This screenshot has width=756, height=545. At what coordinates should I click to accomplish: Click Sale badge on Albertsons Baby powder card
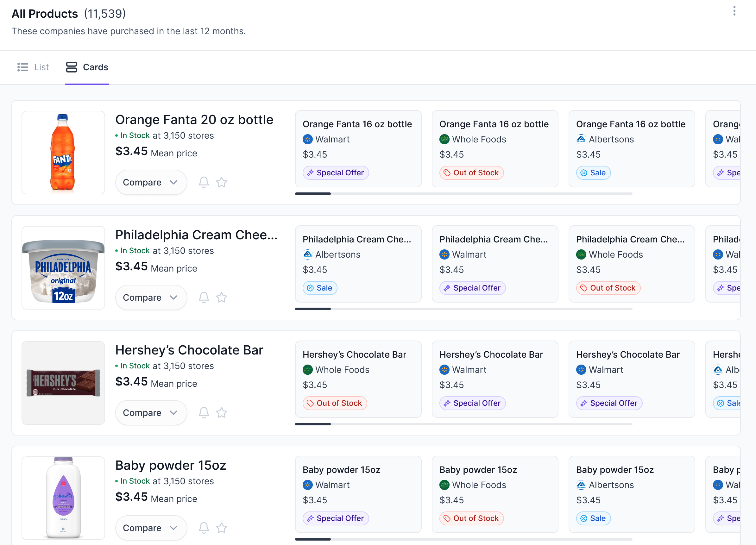(x=593, y=518)
